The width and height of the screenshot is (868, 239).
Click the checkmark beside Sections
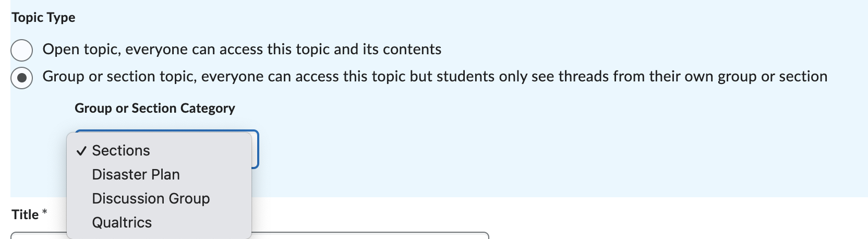tap(81, 151)
